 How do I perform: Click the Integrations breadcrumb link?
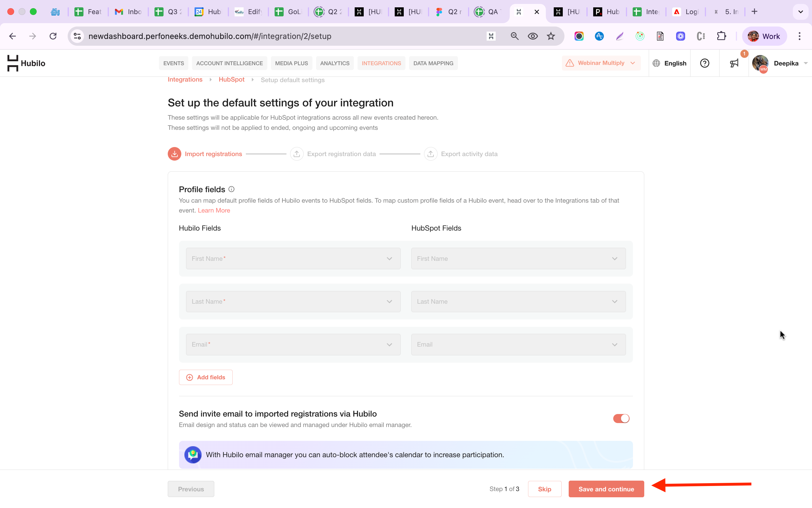point(185,80)
